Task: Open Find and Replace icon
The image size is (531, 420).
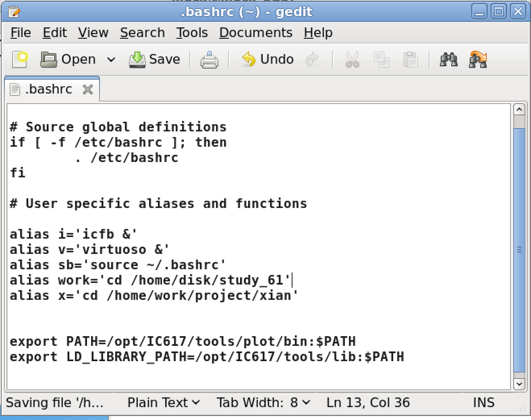Action: tap(478, 60)
